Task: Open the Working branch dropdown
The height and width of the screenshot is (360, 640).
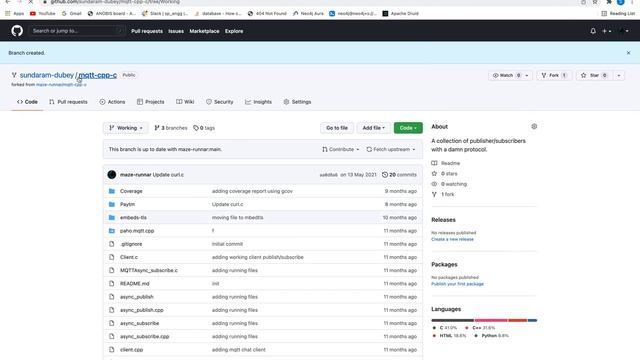Action: [x=126, y=128]
